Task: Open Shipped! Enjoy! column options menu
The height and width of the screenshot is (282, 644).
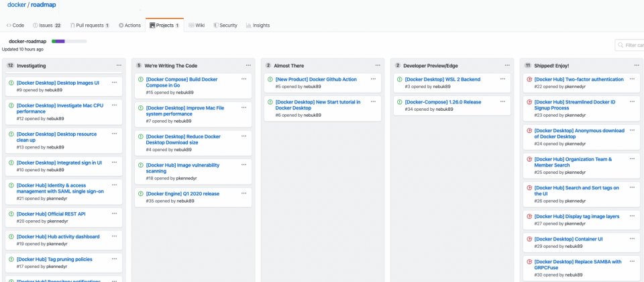Action: coord(636,65)
